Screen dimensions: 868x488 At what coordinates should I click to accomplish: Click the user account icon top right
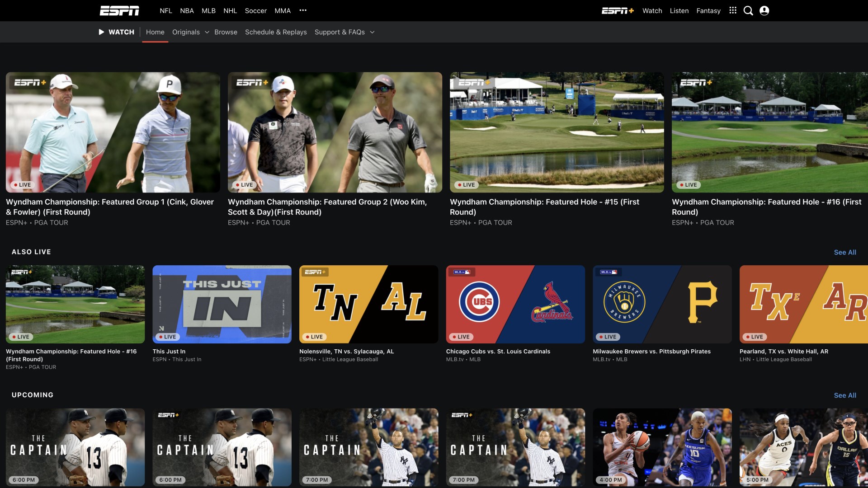[x=764, y=10]
